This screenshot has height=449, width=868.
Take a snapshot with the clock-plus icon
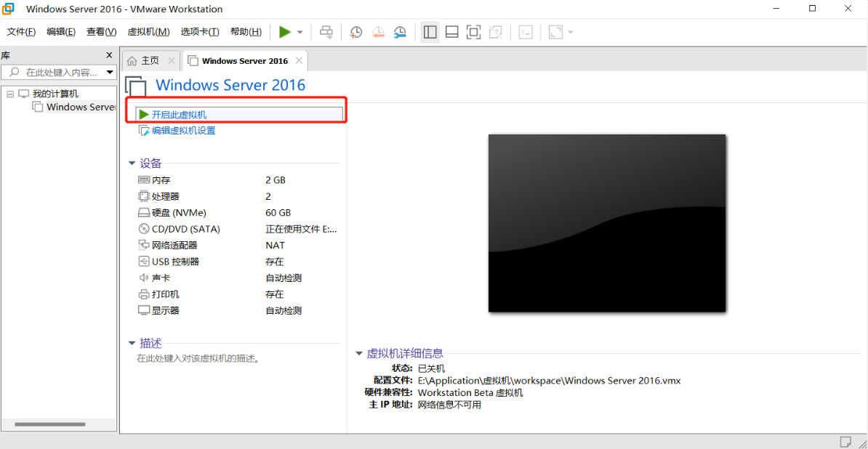356,32
